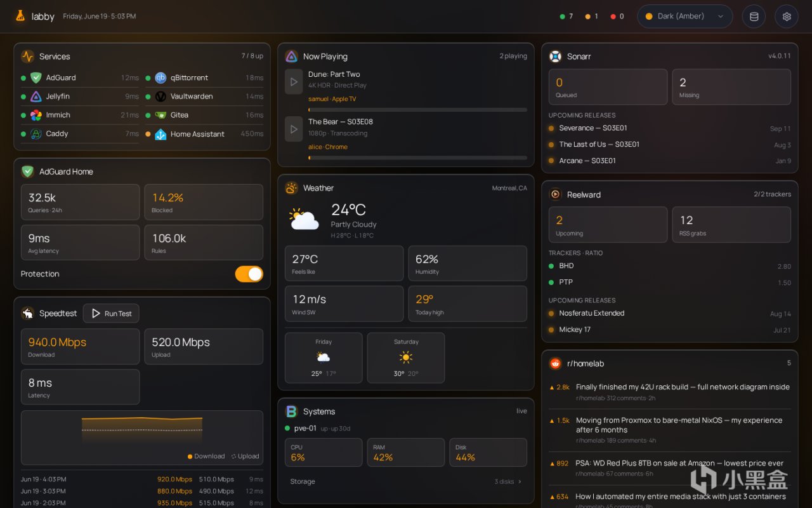
Task: Click the Gitea icon
Action: click(x=160, y=115)
